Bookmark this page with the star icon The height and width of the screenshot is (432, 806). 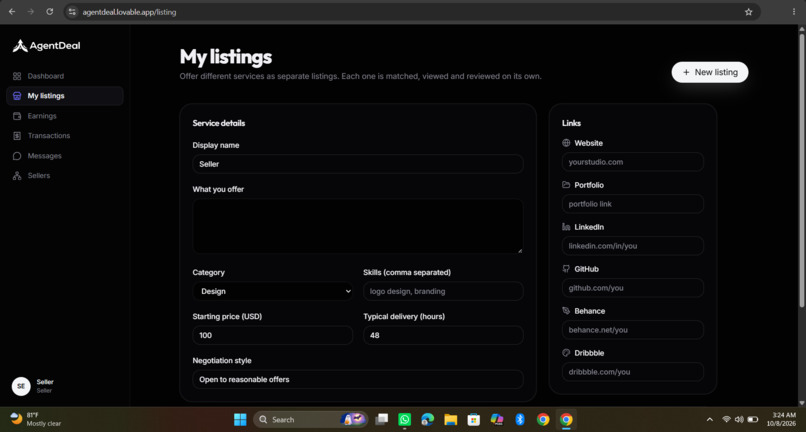[x=748, y=12]
